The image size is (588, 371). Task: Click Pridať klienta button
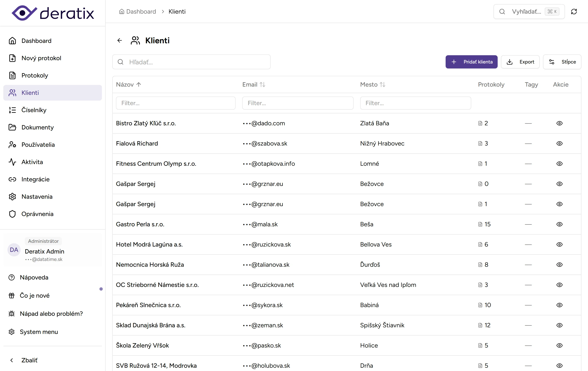click(471, 62)
